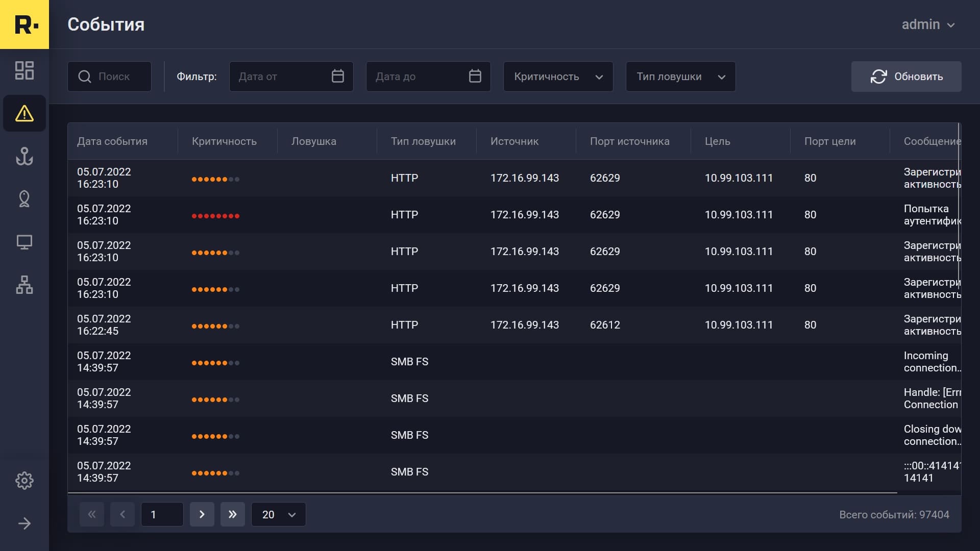Click the Попытка аутентификации message
980x551 pixels.
(932, 215)
